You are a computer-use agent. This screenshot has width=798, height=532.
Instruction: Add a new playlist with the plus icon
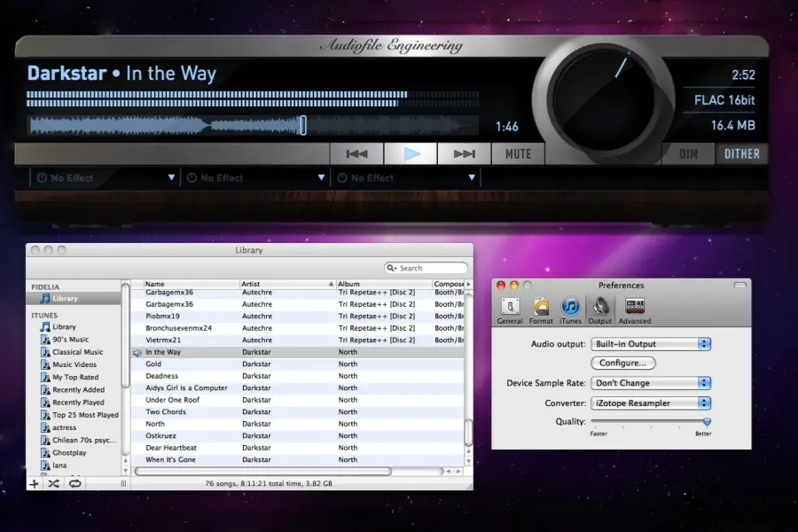point(35,484)
